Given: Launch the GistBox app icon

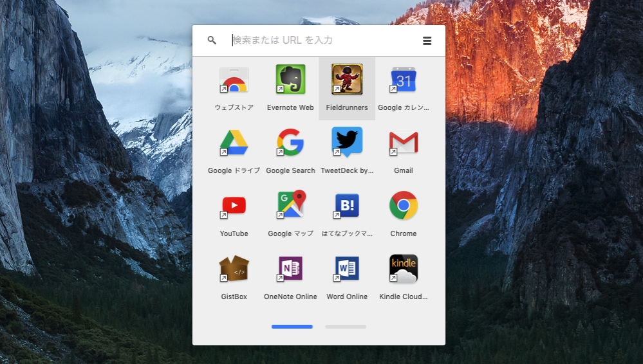Looking at the screenshot, I should (234, 269).
